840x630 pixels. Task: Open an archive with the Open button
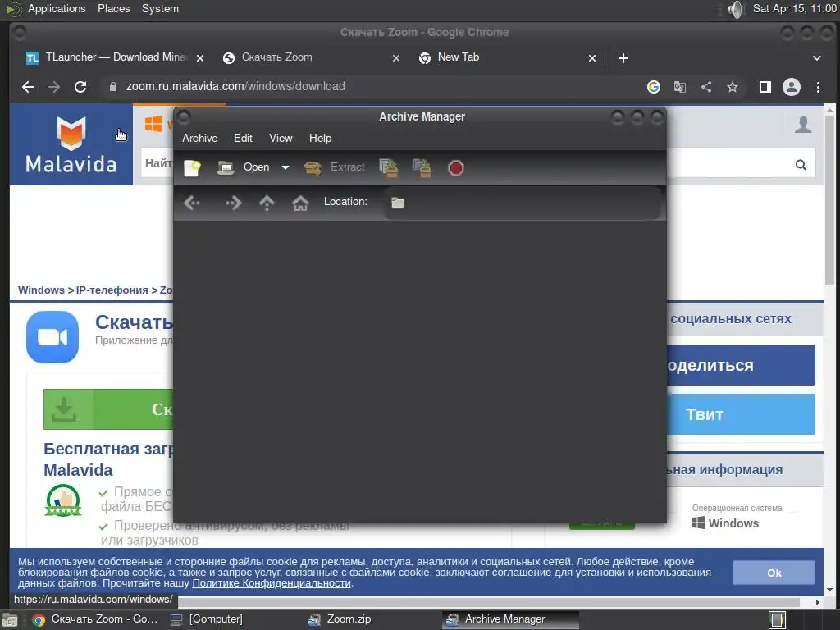[244, 167]
